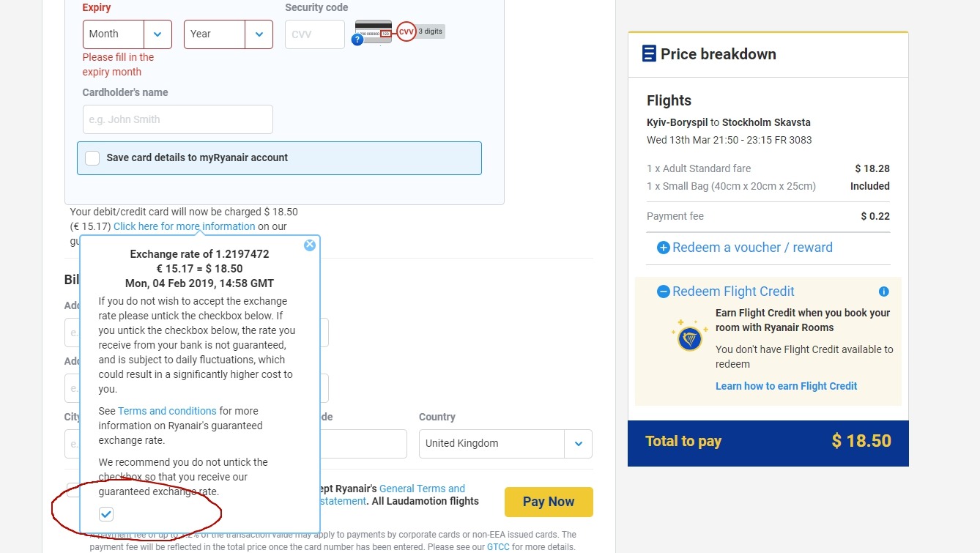
Task: Check Save card details to myRyanair account
Action: [x=92, y=158]
